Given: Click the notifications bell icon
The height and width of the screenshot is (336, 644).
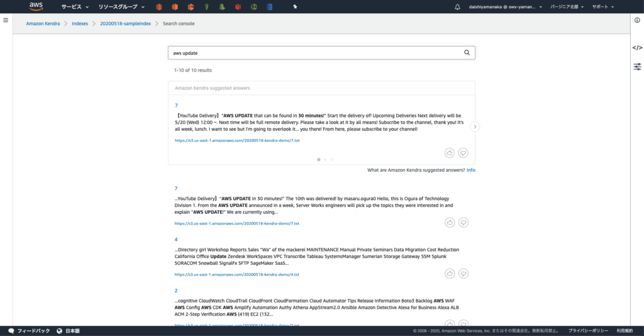Looking at the screenshot, I should (x=457, y=7).
